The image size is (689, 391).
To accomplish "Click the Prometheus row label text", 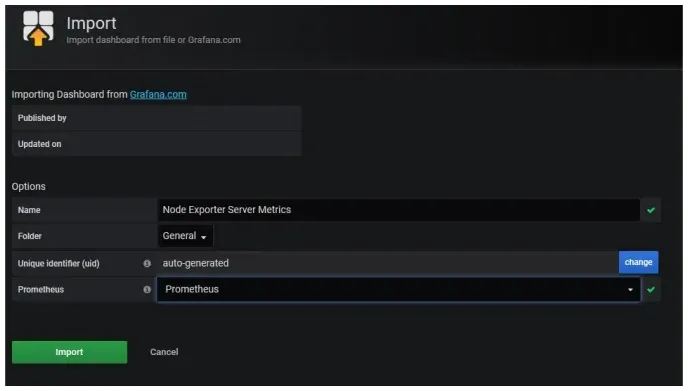I will (41, 290).
